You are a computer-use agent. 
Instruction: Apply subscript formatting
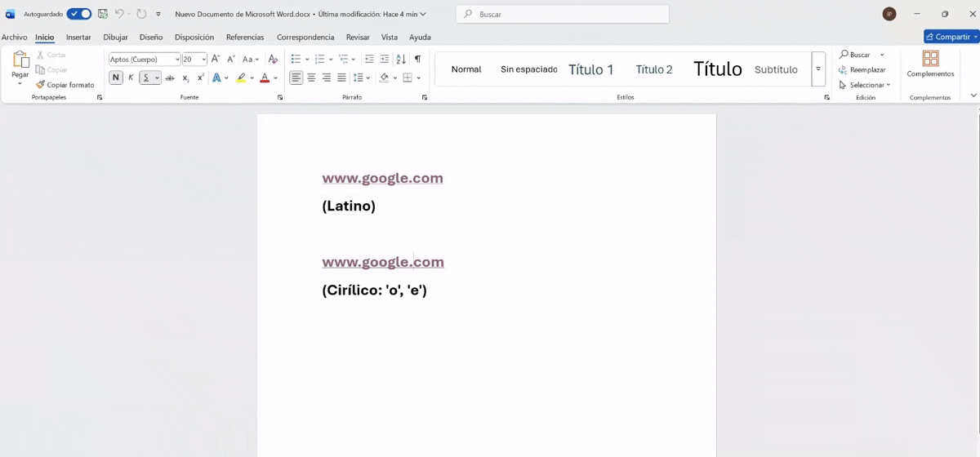[x=185, y=78]
